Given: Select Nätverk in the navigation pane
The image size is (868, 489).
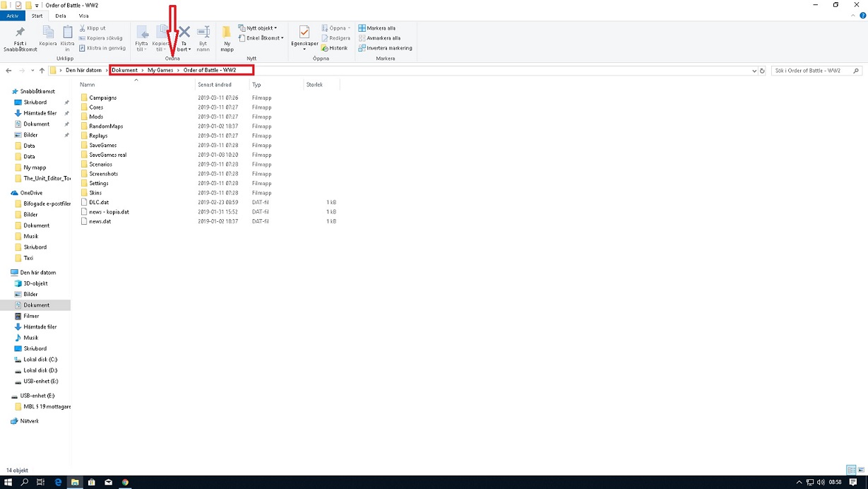Looking at the screenshot, I should click(x=30, y=421).
